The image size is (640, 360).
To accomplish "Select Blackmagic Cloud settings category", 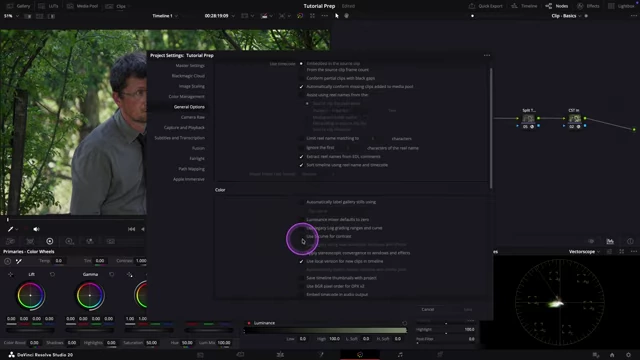I will (188, 76).
